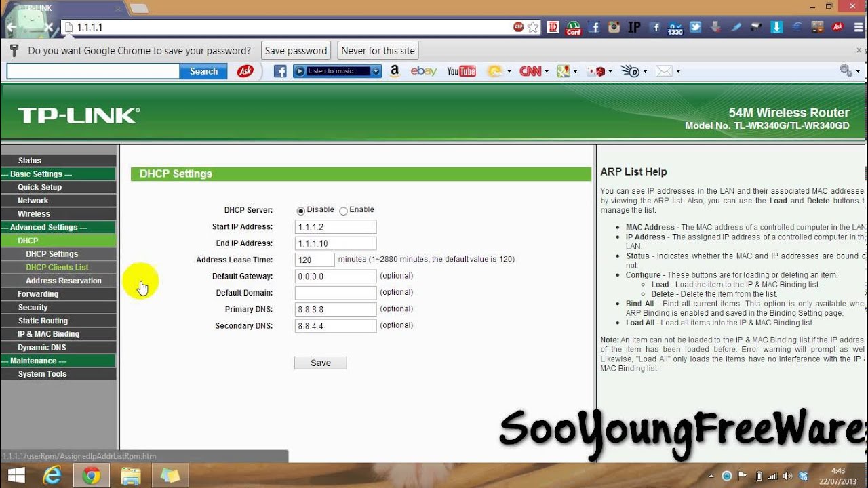868x488 pixels.
Task: Click the maps icon in toolbar
Action: tap(563, 71)
